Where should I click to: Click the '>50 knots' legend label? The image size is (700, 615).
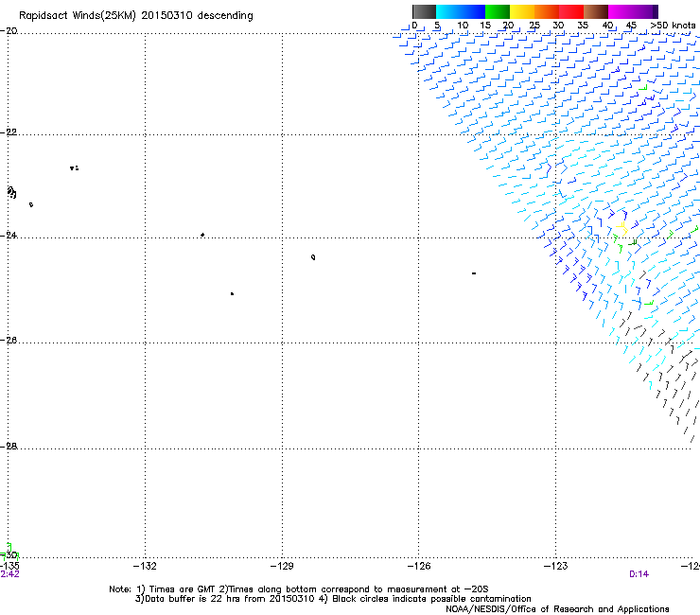(x=673, y=26)
